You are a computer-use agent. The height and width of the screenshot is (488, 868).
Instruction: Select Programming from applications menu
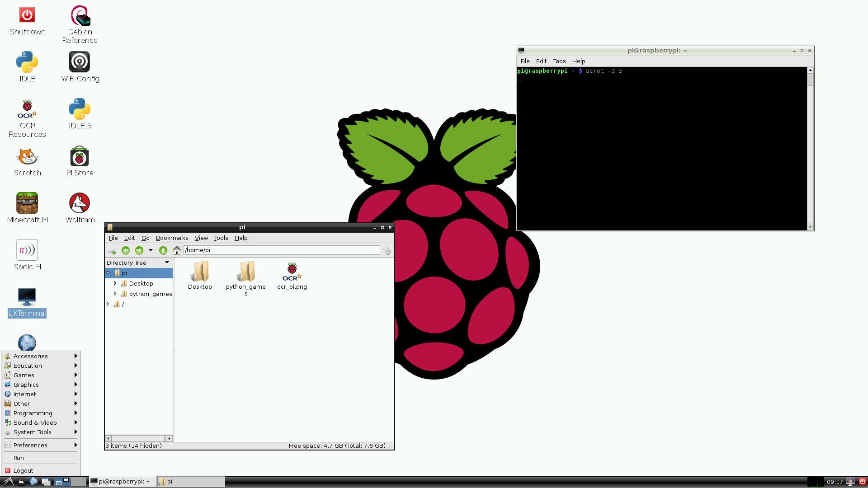pos(33,413)
